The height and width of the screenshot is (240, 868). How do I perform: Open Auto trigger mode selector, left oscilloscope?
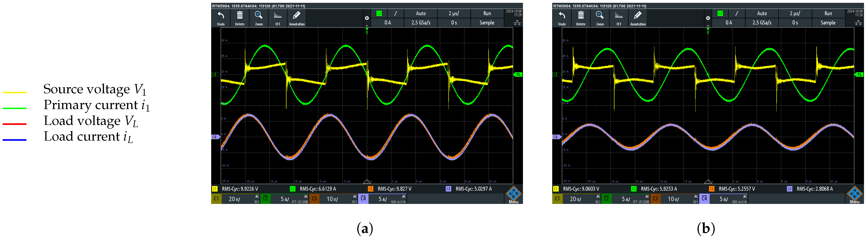(421, 13)
